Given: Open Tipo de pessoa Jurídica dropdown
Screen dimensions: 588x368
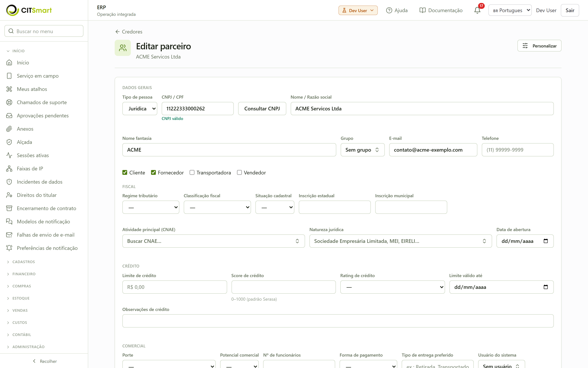Looking at the screenshot, I should pos(140,109).
